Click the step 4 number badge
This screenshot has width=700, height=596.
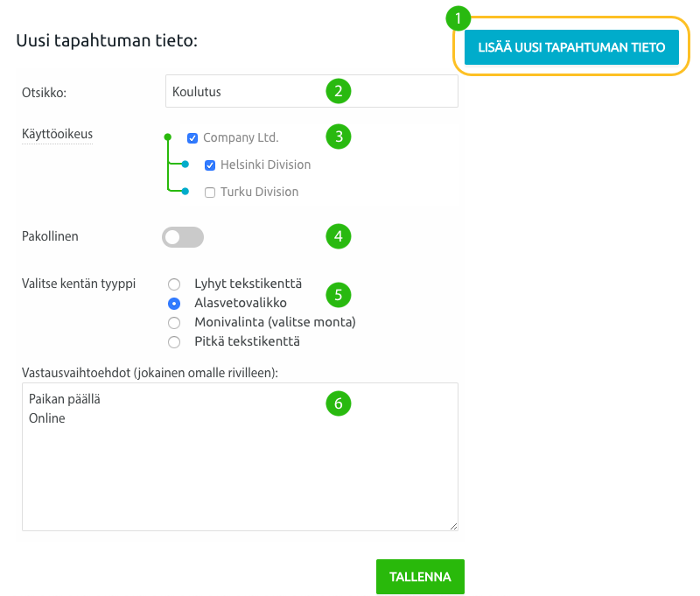coord(338,236)
